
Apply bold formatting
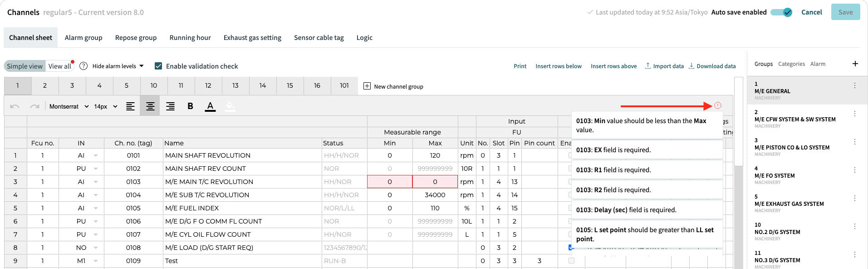[190, 106]
